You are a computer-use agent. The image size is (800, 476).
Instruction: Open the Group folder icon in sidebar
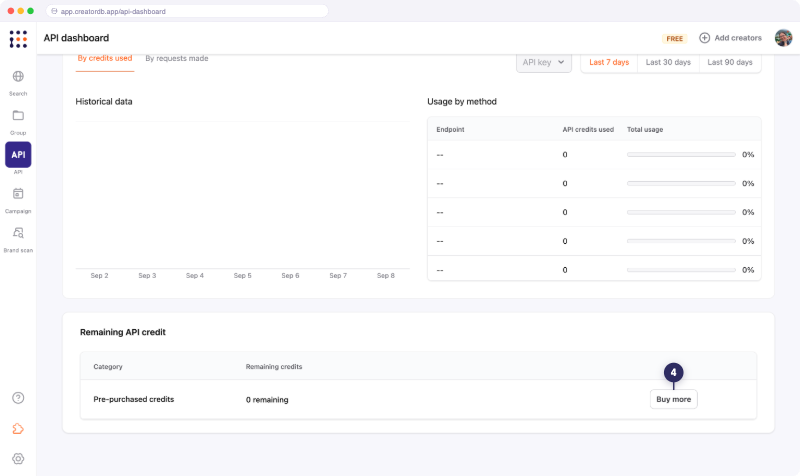pyautogui.click(x=18, y=115)
